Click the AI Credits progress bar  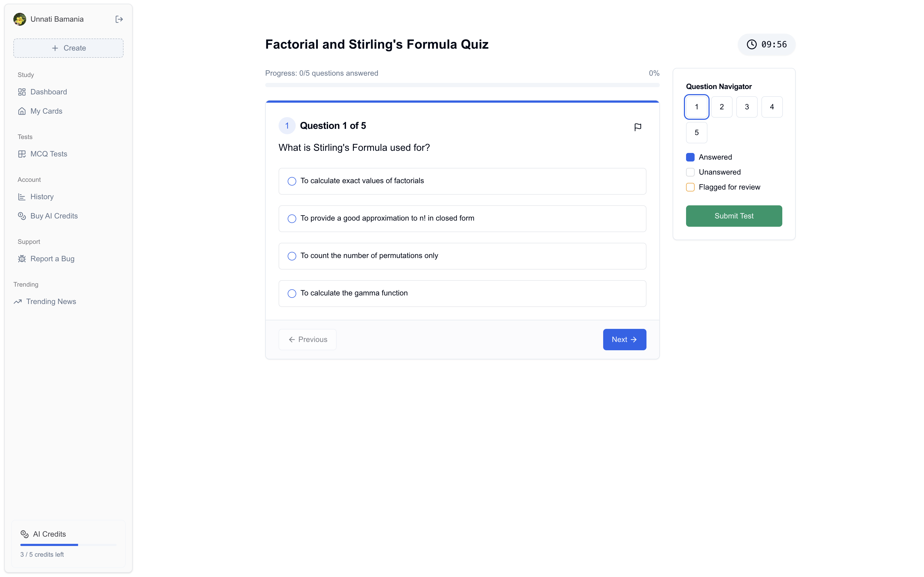(68, 545)
